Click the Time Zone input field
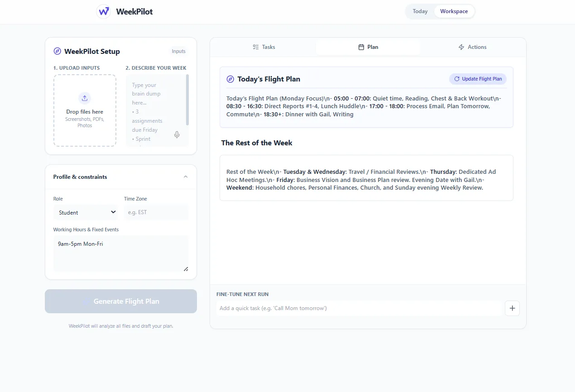Screen dimensions: 575x392 (x=156, y=212)
